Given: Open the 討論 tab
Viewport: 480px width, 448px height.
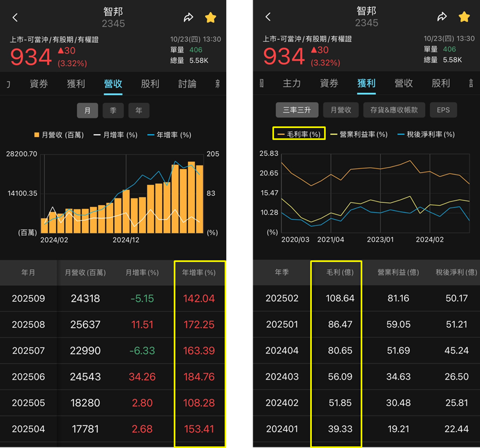Looking at the screenshot, I should [x=188, y=84].
